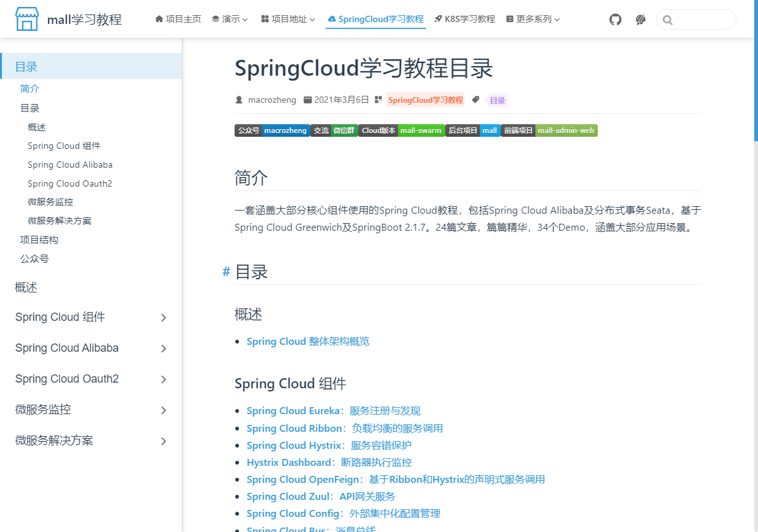Expand 微服务监控 sidebar section
Image resolution: width=758 pixels, height=532 pixels.
[x=91, y=410]
